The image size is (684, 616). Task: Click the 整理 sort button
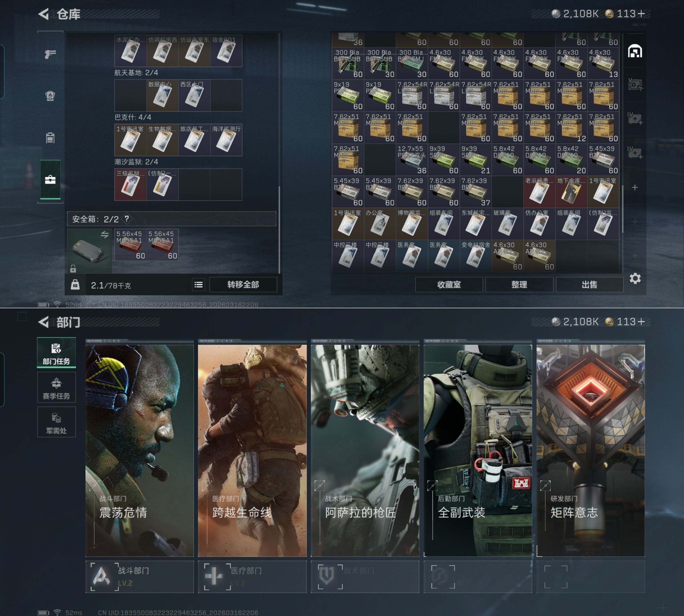point(519,285)
